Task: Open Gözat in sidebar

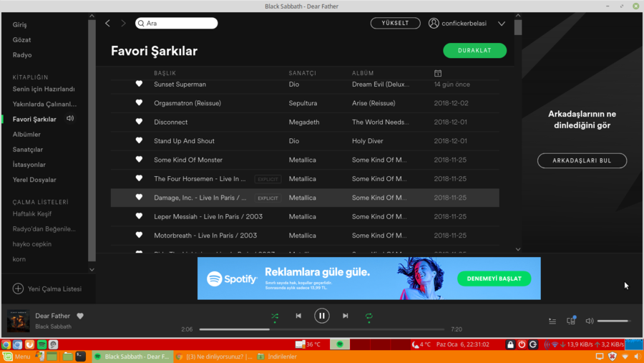Action: 21,40
